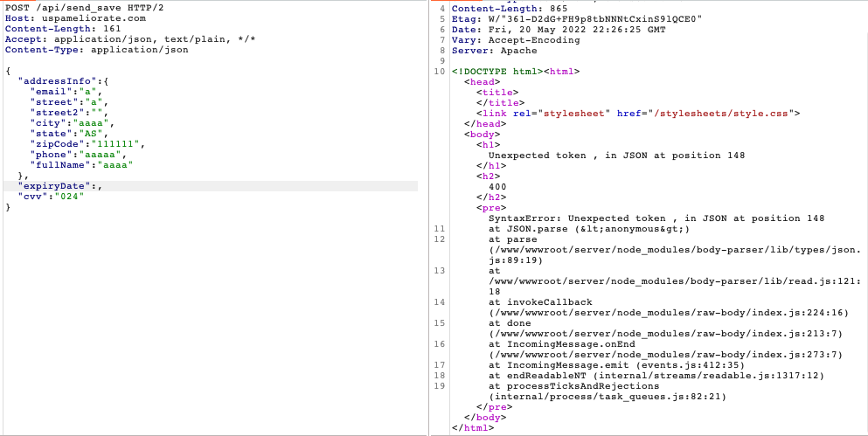Screen dimensions: 868x436
Task: Click the IncomingMessage.emit (events.js:412:35) line
Action: click(x=616, y=365)
